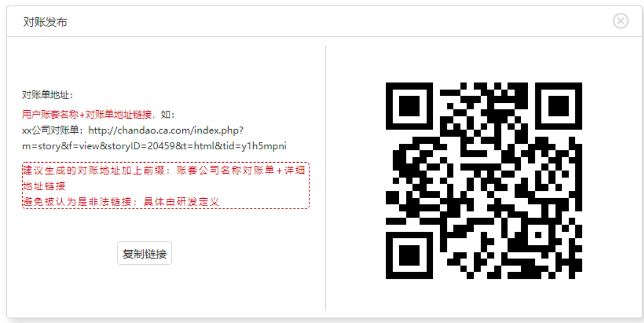The width and height of the screenshot is (644, 323).
Task: Click the 复制链接 button
Action: (x=145, y=254)
